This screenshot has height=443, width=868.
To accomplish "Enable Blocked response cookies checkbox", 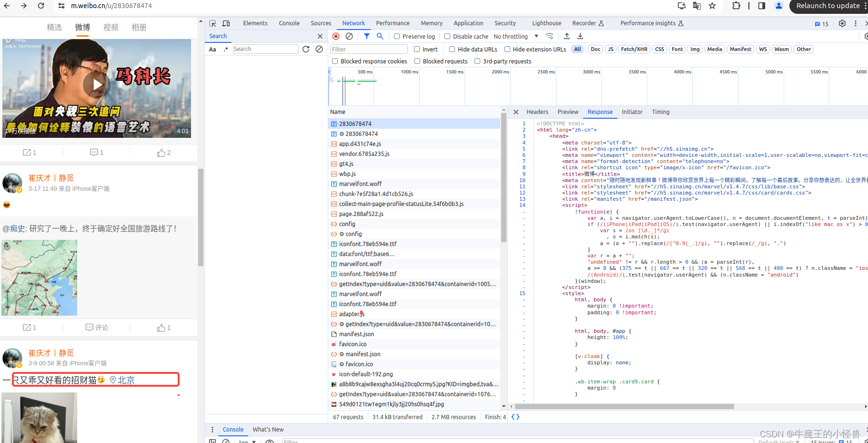I will click(x=335, y=61).
